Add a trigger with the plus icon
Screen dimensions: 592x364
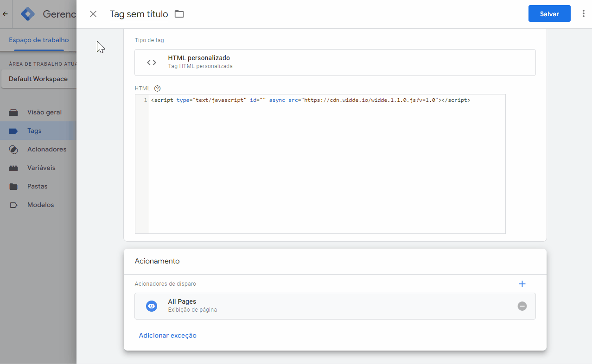[x=522, y=284]
